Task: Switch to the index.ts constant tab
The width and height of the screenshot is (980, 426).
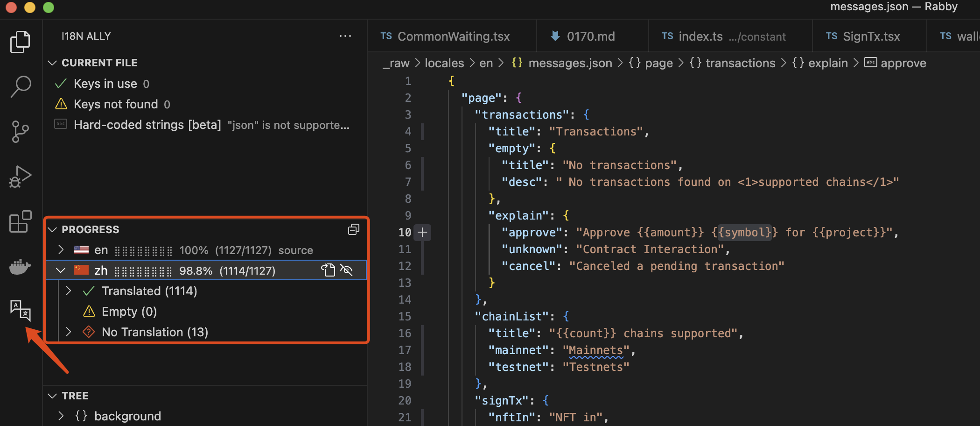Action: pyautogui.click(x=730, y=36)
